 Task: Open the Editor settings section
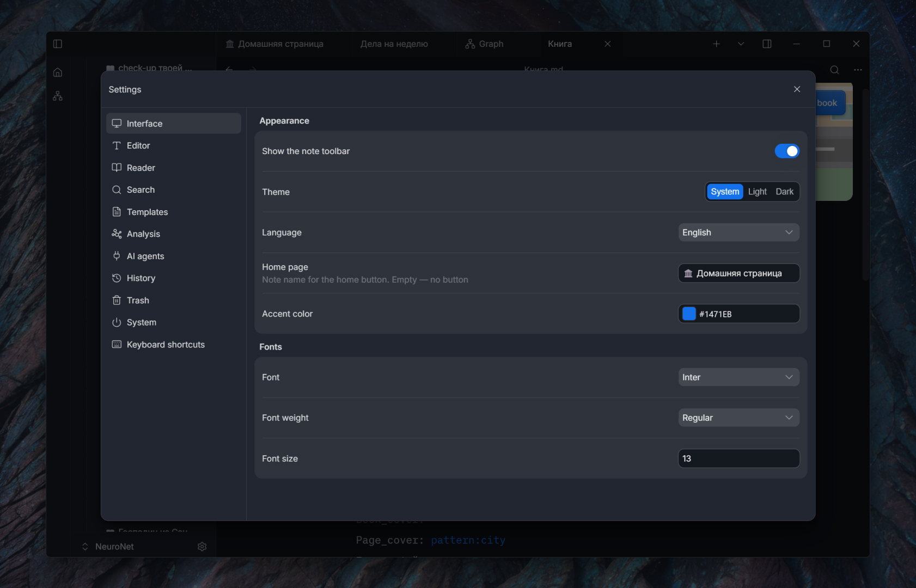click(174, 145)
